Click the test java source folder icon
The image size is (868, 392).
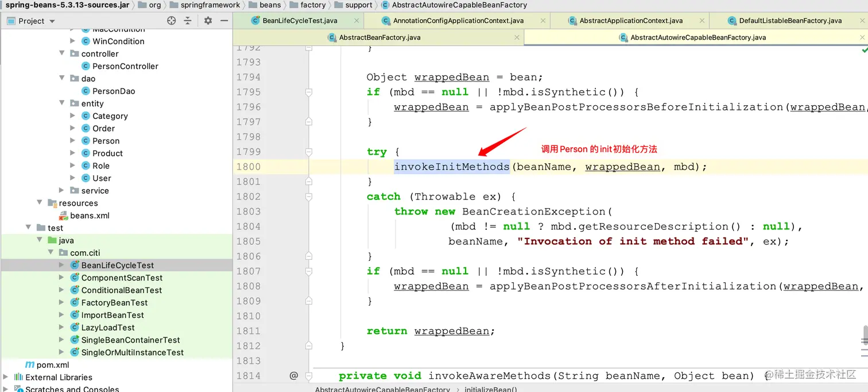click(52, 240)
